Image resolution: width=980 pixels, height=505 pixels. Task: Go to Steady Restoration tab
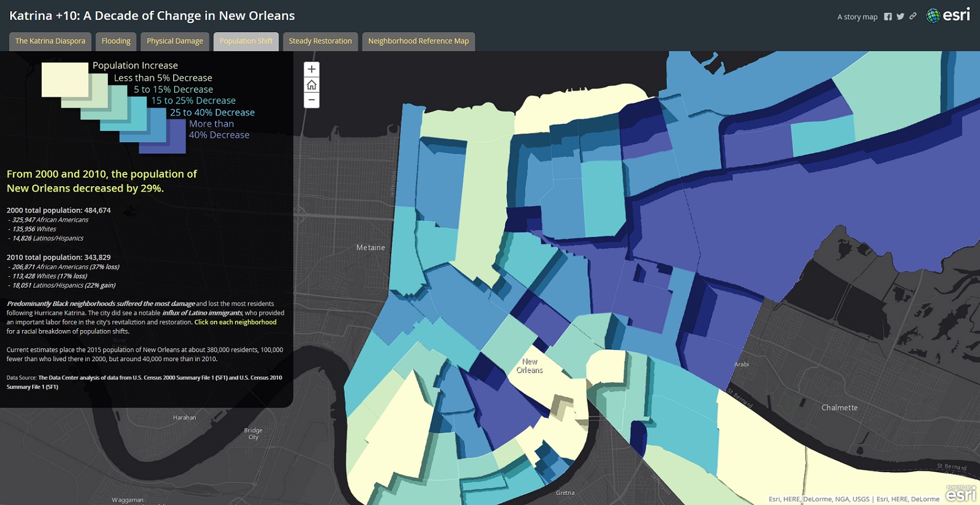(x=320, y=41)
